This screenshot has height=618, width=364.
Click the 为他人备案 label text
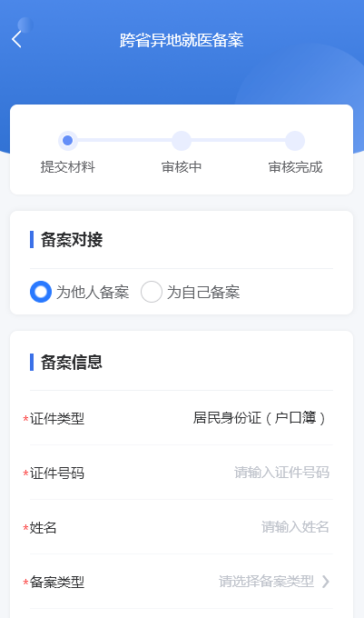[93, 292]
